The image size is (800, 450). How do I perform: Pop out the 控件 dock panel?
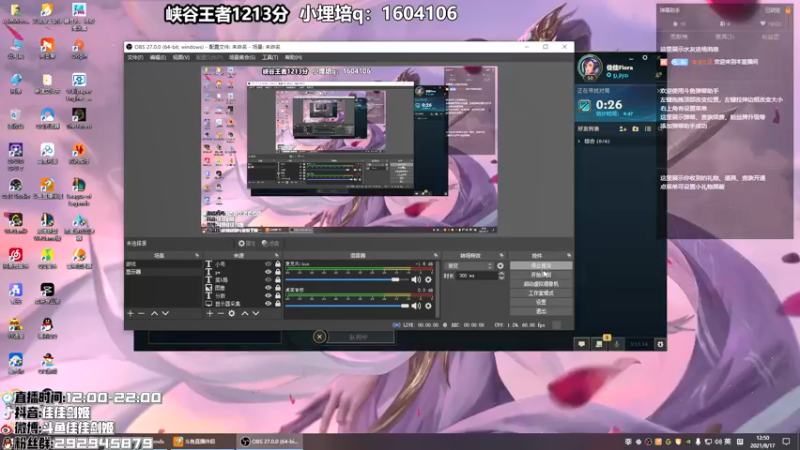point(569,255)
